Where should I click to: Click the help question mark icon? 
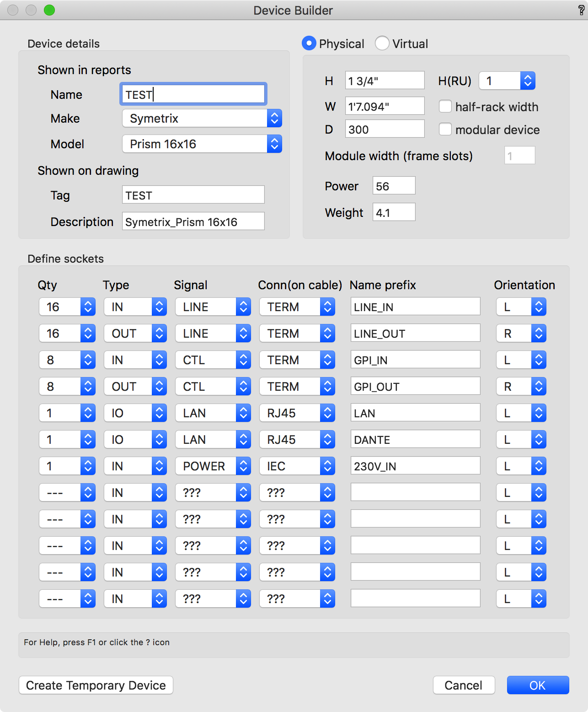point(581,11)
